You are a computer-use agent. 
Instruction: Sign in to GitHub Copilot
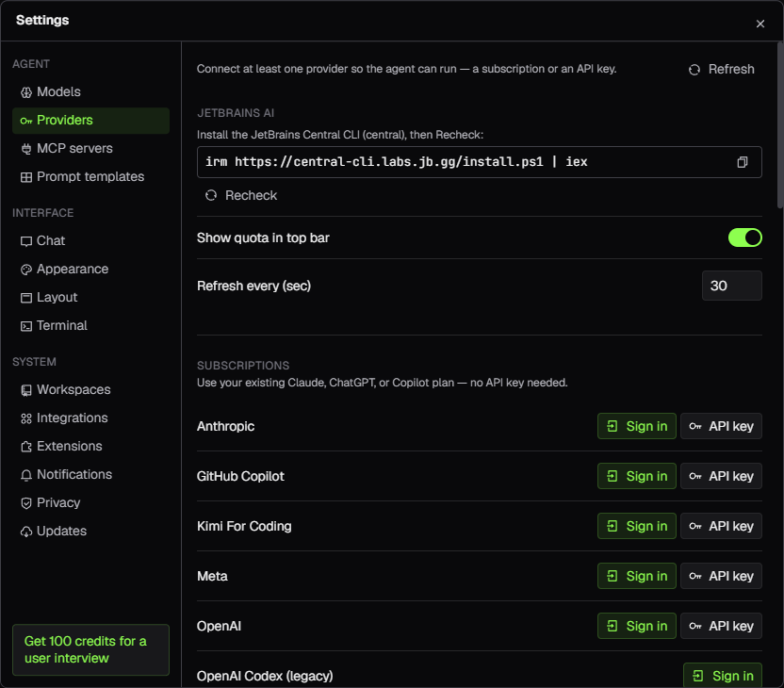[636, 476]
